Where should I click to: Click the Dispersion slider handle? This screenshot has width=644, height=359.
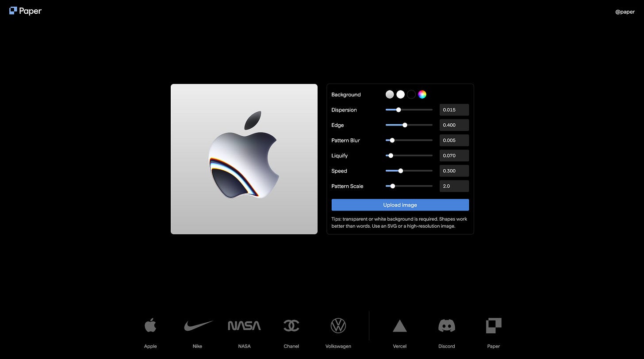pyautogui.click(x=399, y=110)
